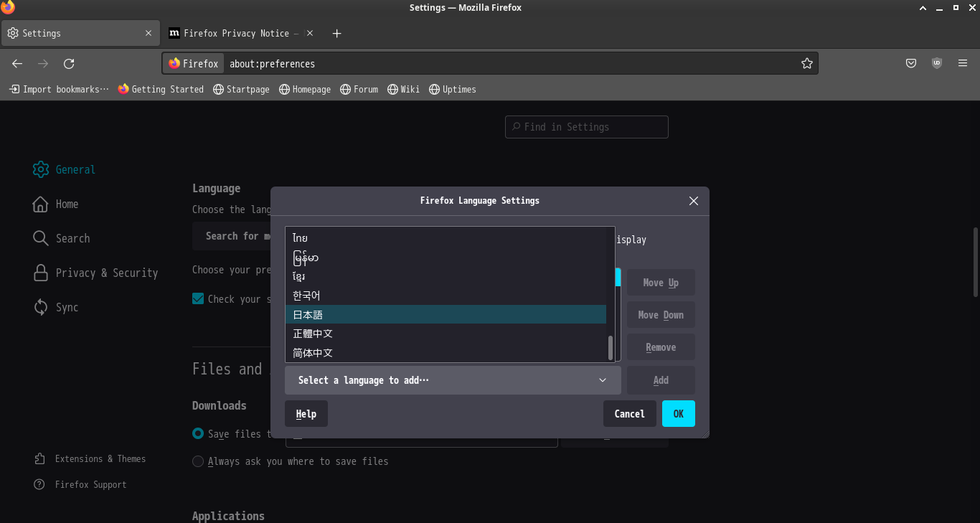Screen dimensions: 980x523
Task: Open the Wiki bookmark
Action: tap(403, 89)
